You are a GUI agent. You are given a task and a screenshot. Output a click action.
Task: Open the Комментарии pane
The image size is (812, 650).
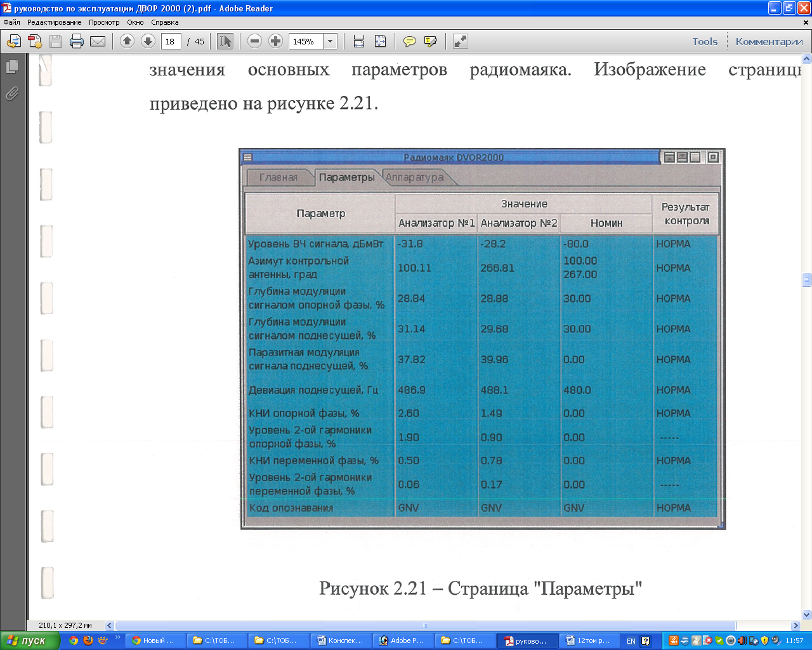click(769, 42)
